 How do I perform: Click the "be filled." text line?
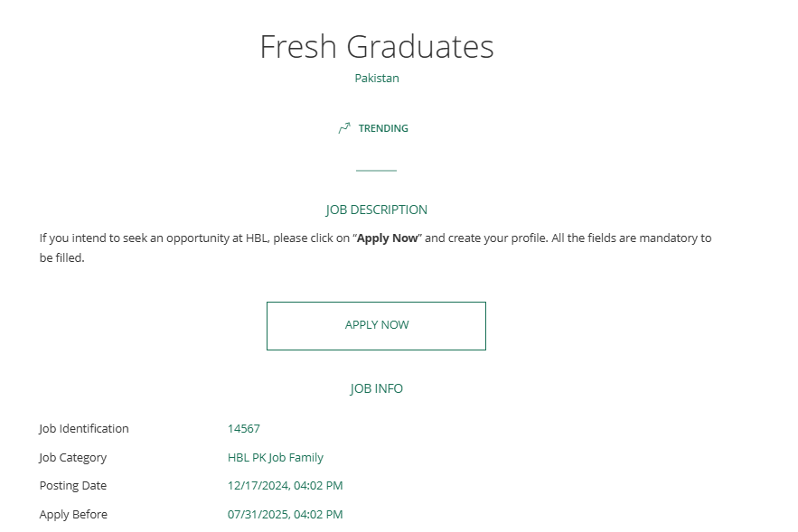(62, 257)
